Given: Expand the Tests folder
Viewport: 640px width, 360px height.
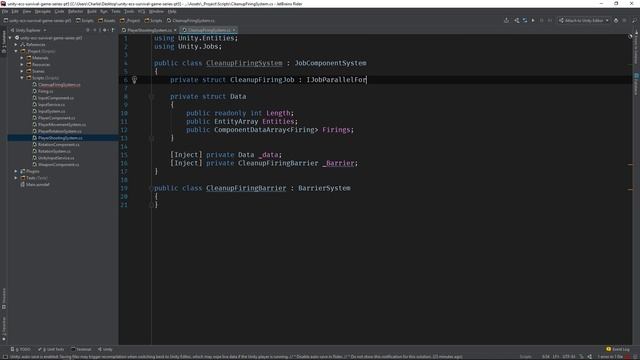Looking at the screenshot, I should (16, 178).
